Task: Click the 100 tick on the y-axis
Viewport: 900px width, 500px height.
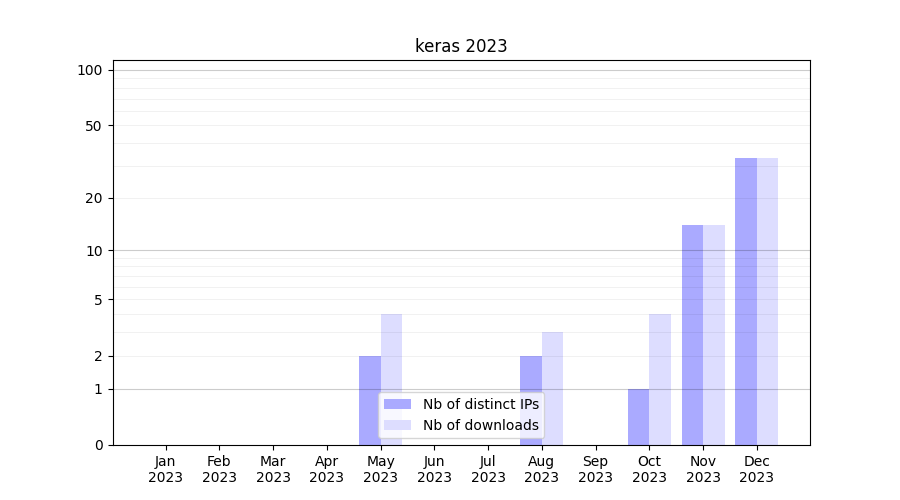Action: 90,70
